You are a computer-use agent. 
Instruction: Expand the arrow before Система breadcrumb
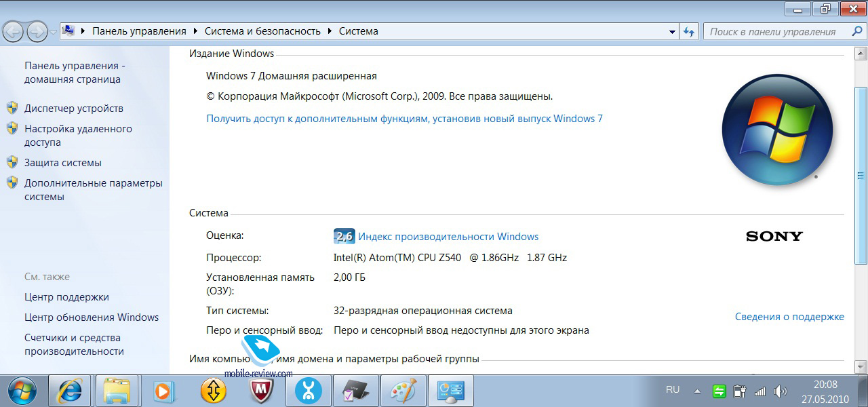pyautogui.click(x=330, y=31)
